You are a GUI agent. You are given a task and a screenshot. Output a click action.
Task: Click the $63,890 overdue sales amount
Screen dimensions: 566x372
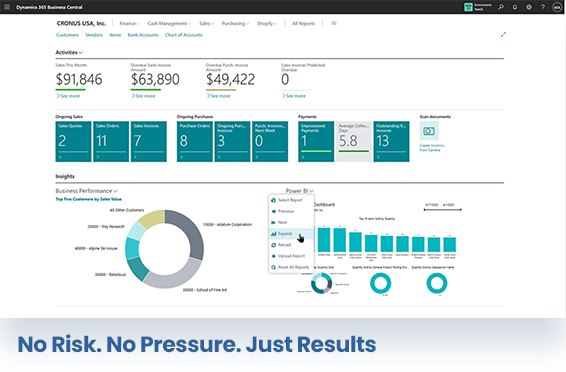click(x=155, y=79)
